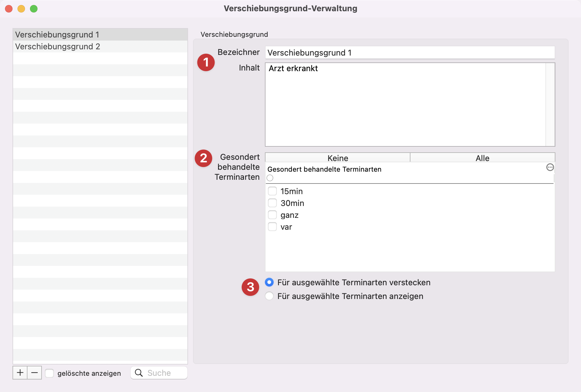581x392 pixels.
Task: Tick the var Terminart checkbox
Action: tap(272, 227)
